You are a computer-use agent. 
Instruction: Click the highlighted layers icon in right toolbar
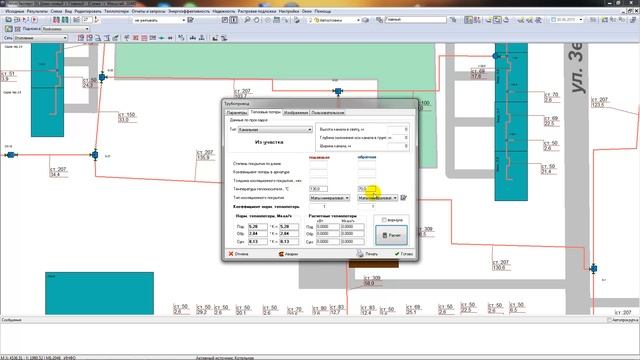tap(468, 20)
